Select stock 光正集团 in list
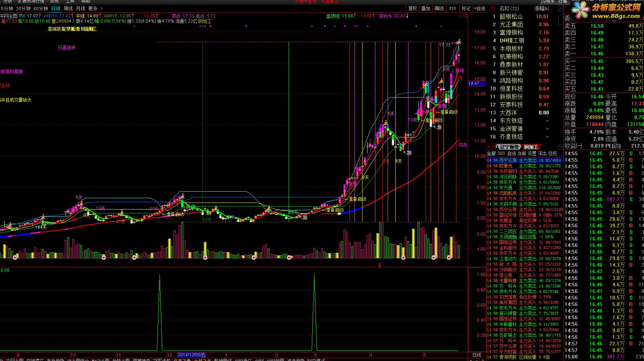The image size is (644, 361). click(511, 24)
